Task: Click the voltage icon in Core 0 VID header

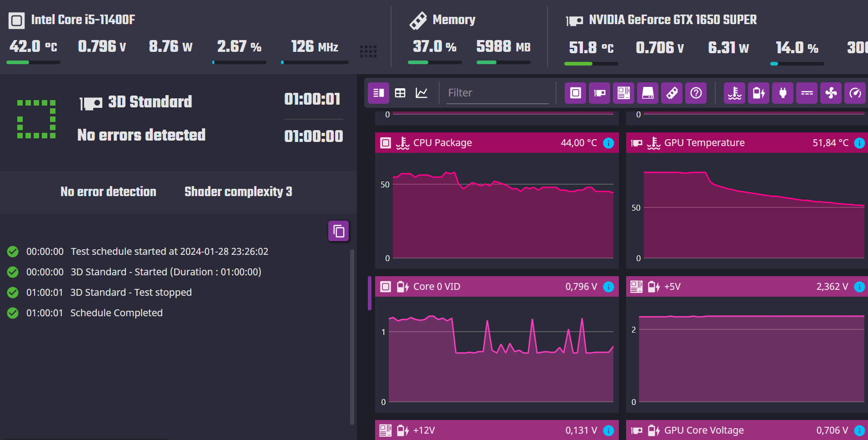Action: tap(403, 287)
